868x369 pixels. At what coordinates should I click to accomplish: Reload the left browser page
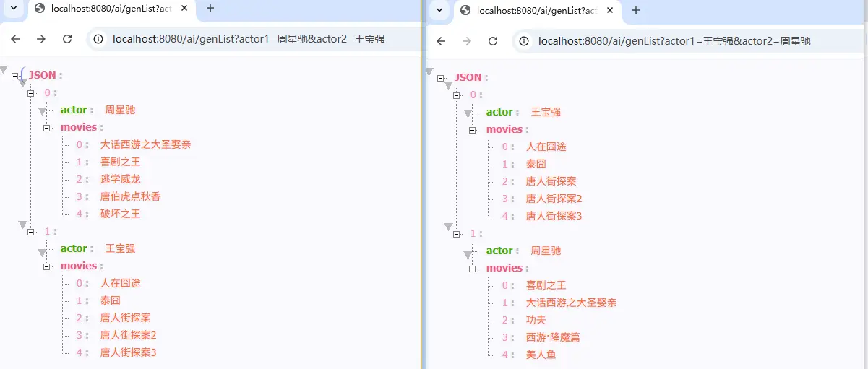point(67,39)
